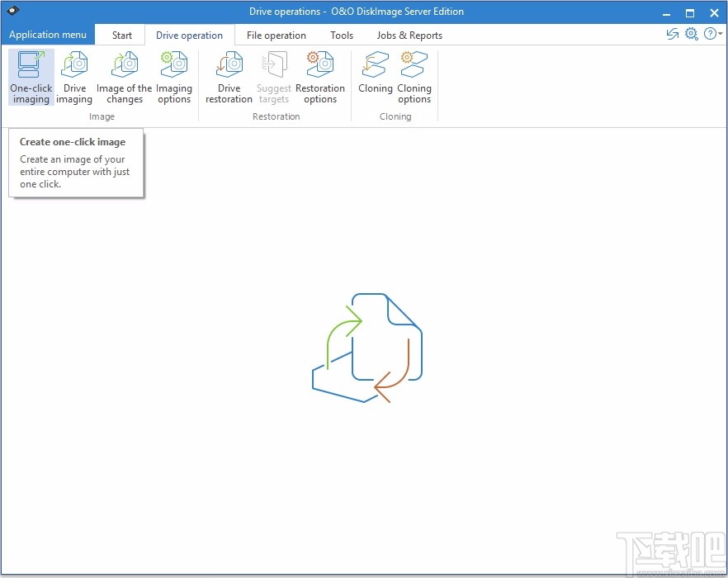Select the Cloning tool
This screenshot has height=578, width=728.
coord(376,76)
